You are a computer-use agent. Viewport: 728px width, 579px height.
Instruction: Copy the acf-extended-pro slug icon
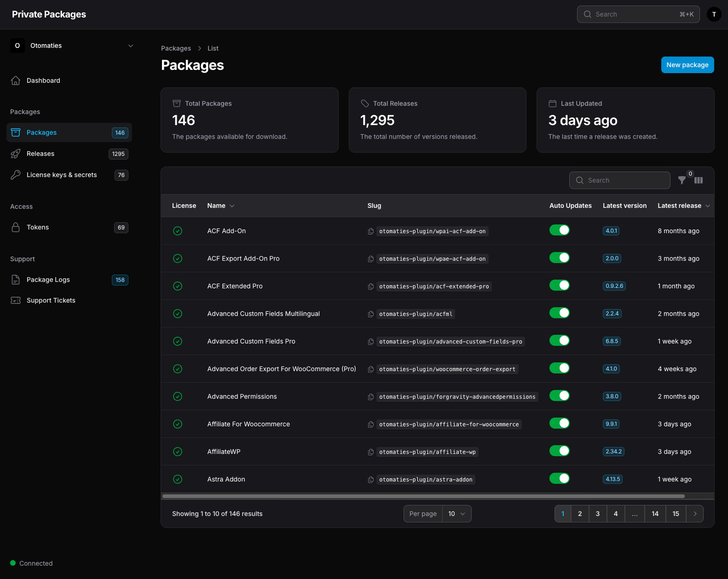(371, 287)
